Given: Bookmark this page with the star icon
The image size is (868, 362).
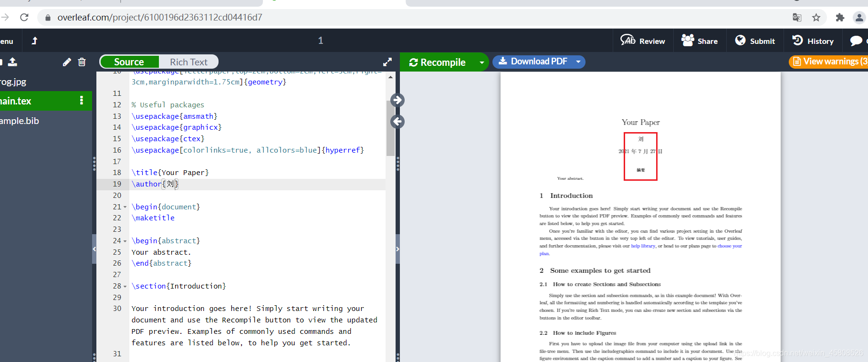Looking at the screenshot, I should click(x=816, y=18).
